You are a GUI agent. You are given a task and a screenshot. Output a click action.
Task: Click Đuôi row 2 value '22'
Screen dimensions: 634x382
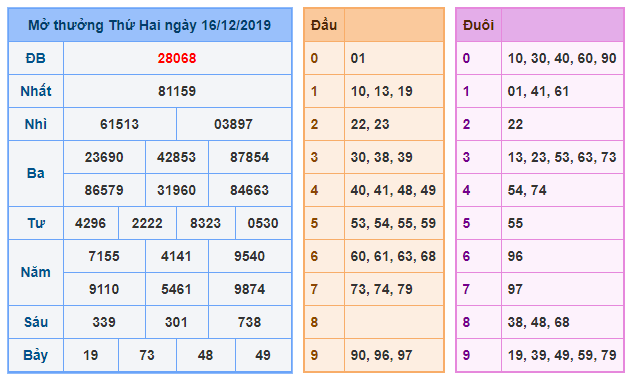pyautogui.click(x=516, y=124)
